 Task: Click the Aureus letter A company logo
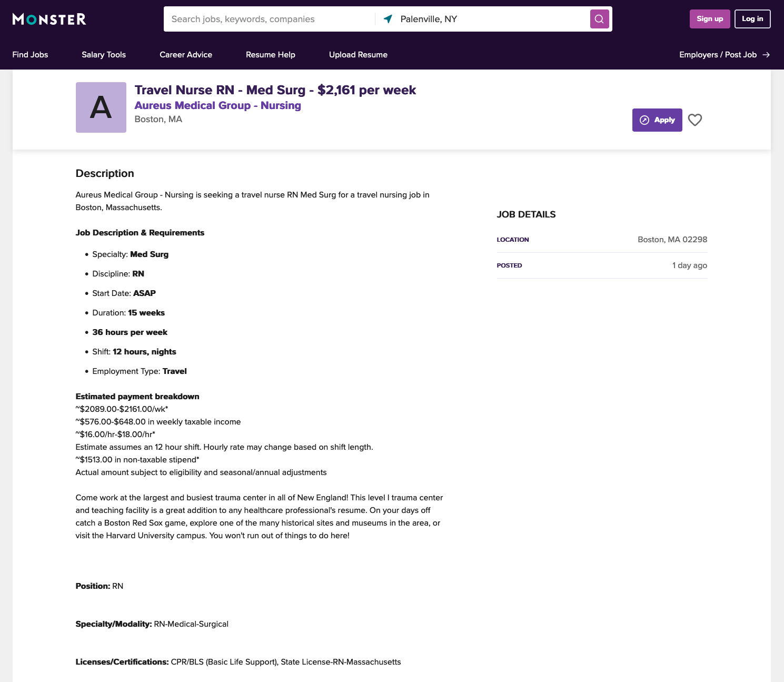(101, 107)
